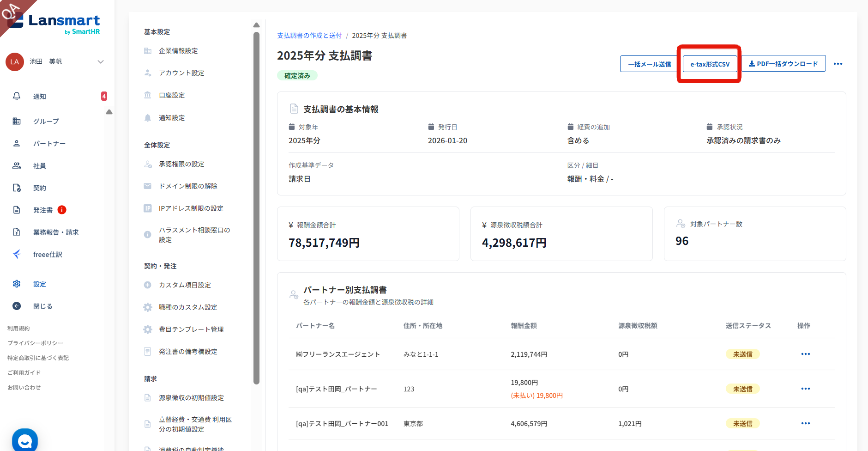Viewport: 868px width, 451px height.
Task: Download PDFs with PDF一括ダウンロード button
Action: click(x=783, y=64)
